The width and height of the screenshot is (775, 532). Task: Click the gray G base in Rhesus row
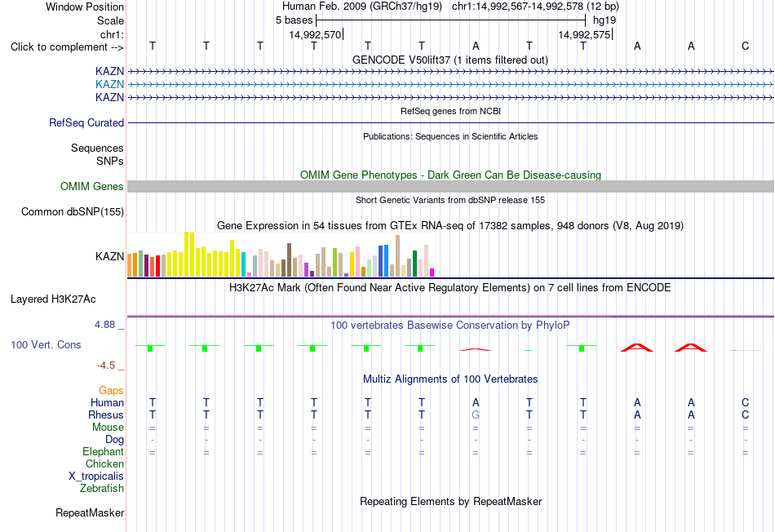tap(476, 415)
